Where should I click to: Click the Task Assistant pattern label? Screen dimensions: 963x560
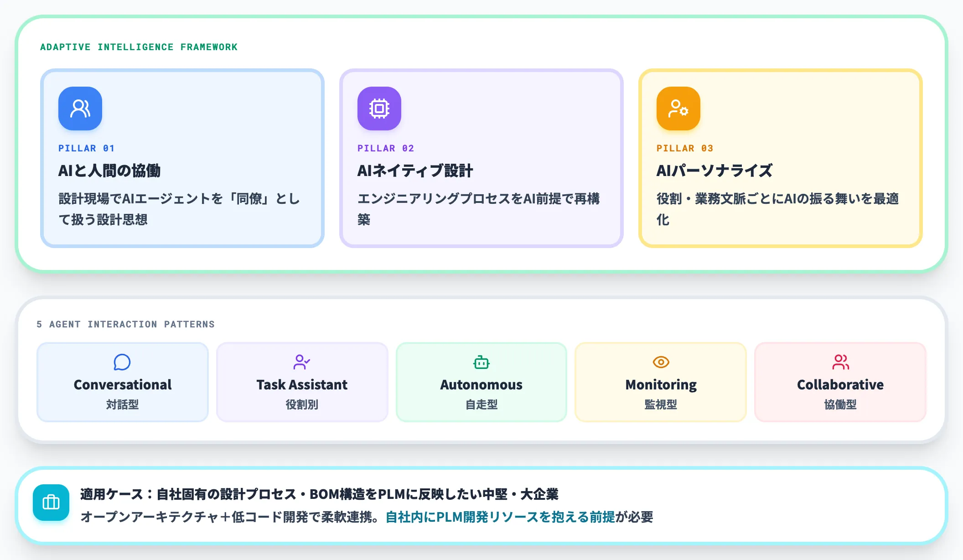[302, 384]
